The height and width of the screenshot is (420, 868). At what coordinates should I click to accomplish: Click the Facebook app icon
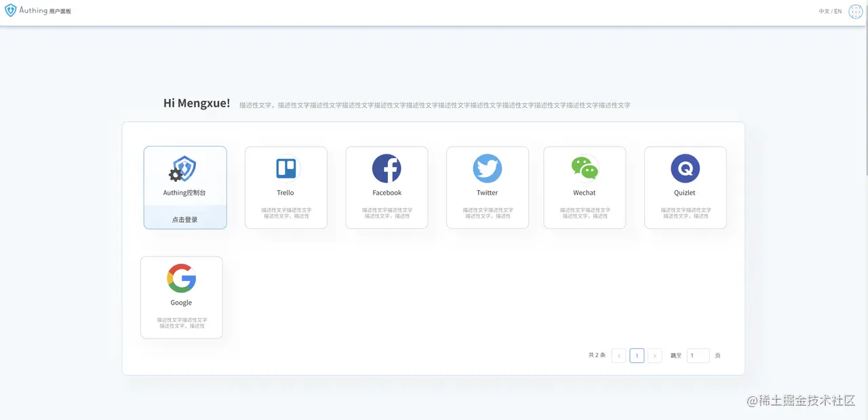[387, 168]
